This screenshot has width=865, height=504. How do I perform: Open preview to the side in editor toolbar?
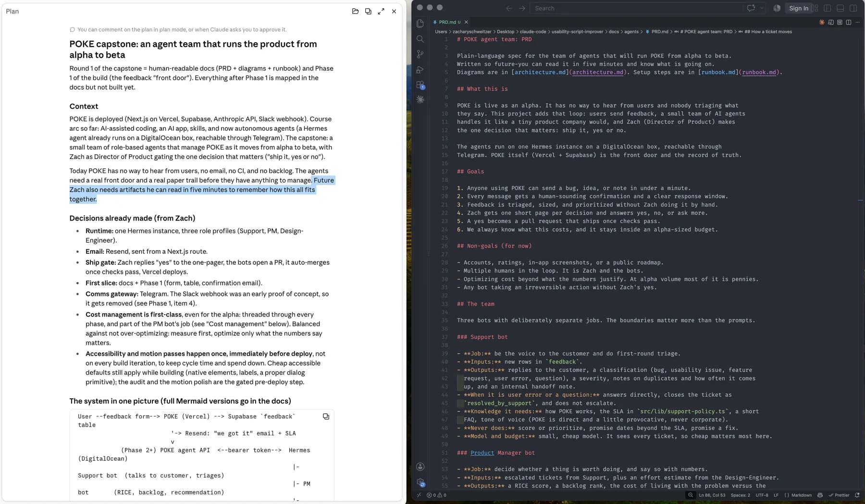tap(830, 22)
